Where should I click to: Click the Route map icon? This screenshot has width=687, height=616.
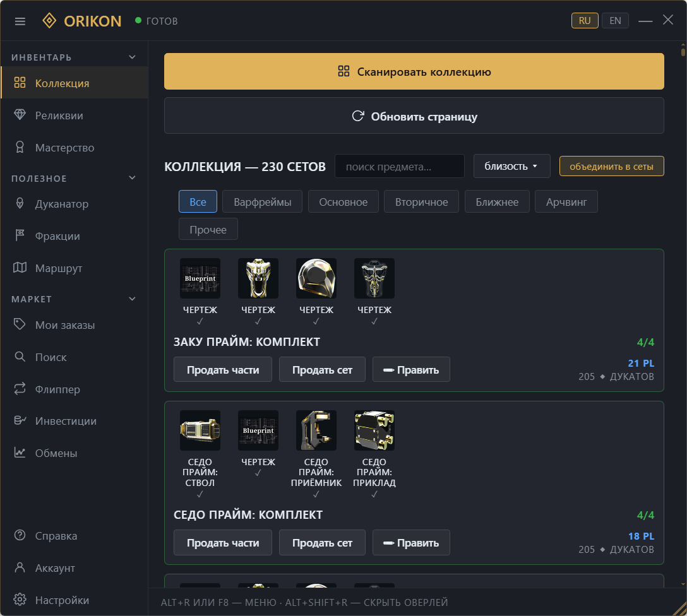click(20, 268)
